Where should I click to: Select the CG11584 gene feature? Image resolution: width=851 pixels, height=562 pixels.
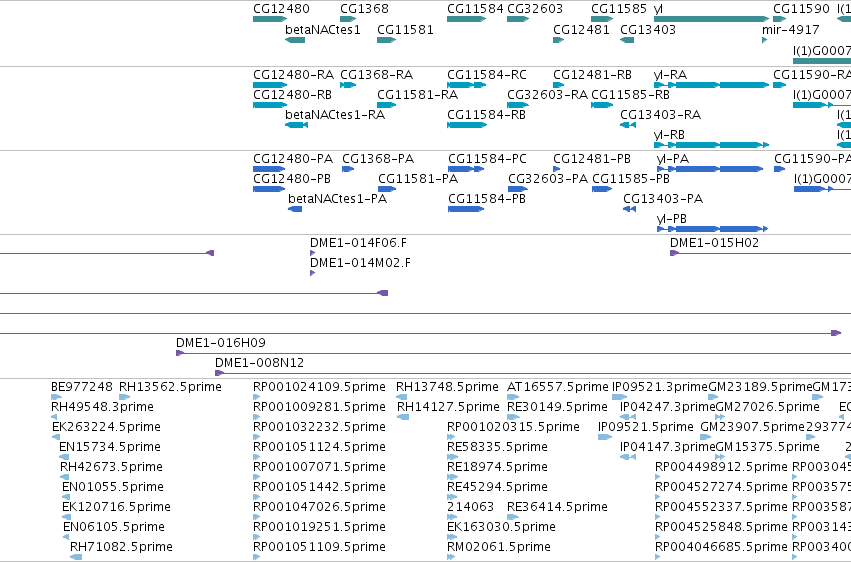pyautogui.click(x=467, y=19)
